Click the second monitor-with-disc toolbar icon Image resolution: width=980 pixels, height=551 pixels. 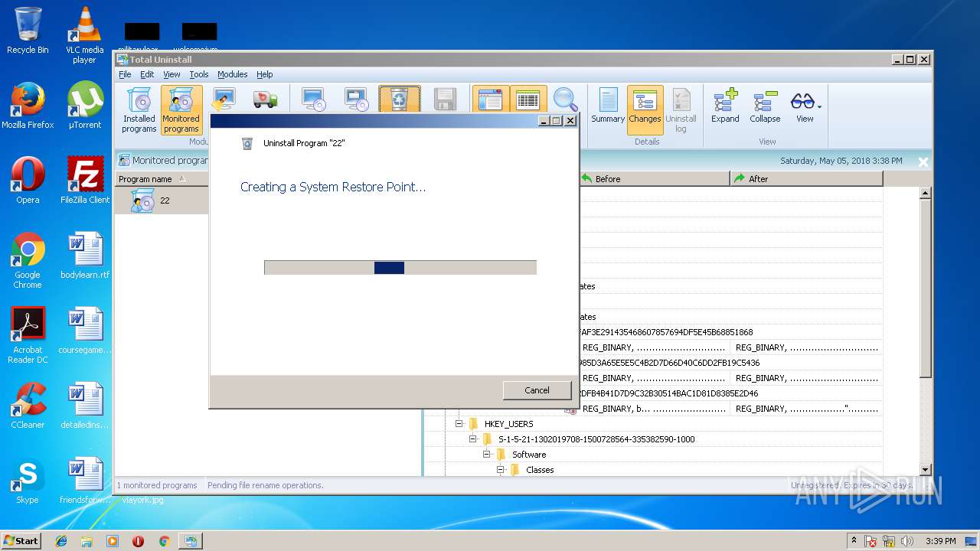coord(357,100)
